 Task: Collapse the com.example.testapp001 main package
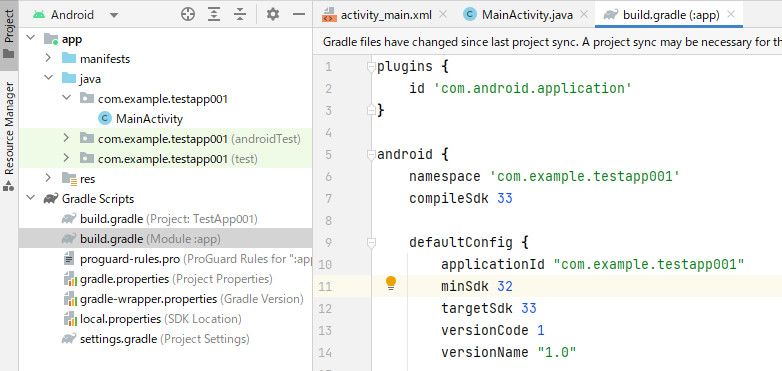coord(66,98)
